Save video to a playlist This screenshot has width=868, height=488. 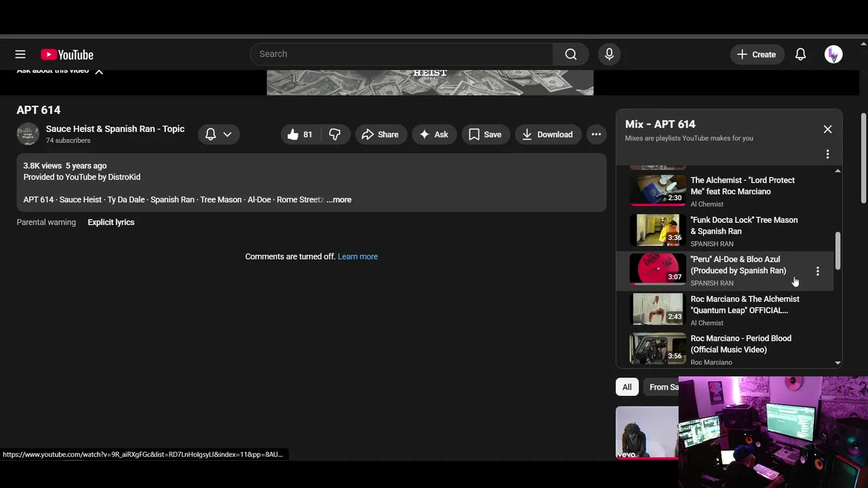(486, 134)
